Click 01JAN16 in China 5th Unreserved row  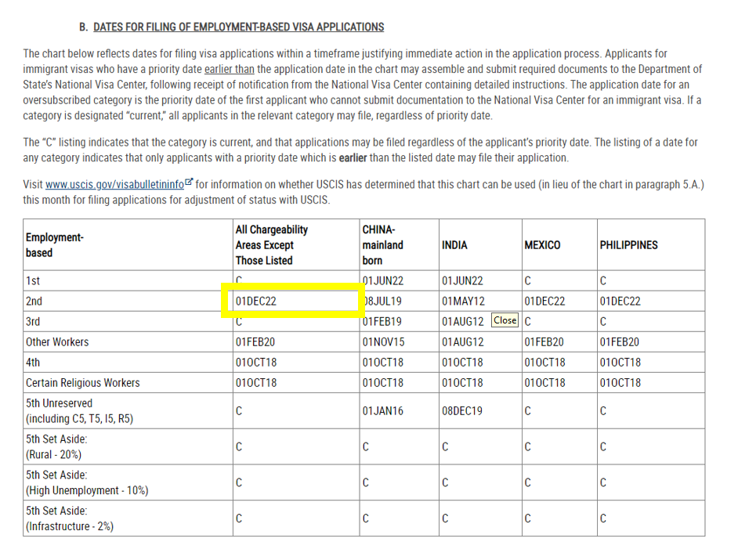(382, 411)
